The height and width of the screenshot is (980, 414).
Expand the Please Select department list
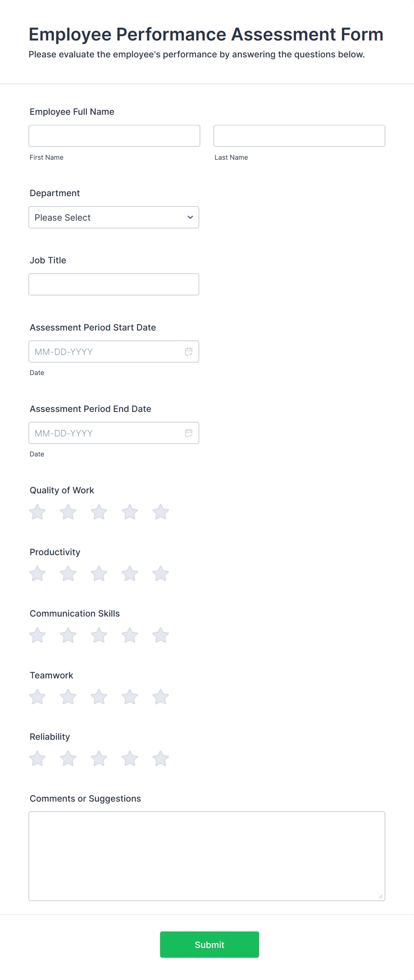114,217
